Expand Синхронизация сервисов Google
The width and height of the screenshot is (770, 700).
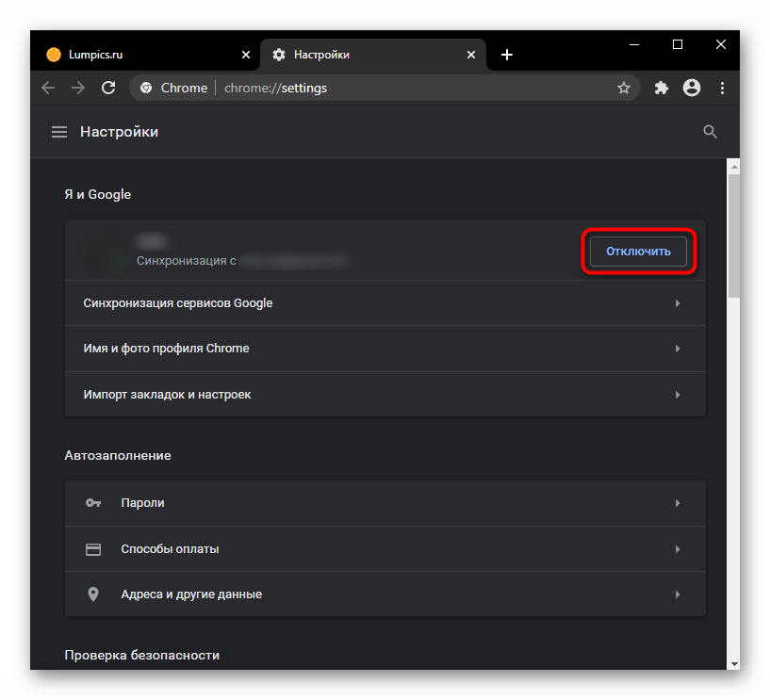pyautogui.click(x=385, y=303)
